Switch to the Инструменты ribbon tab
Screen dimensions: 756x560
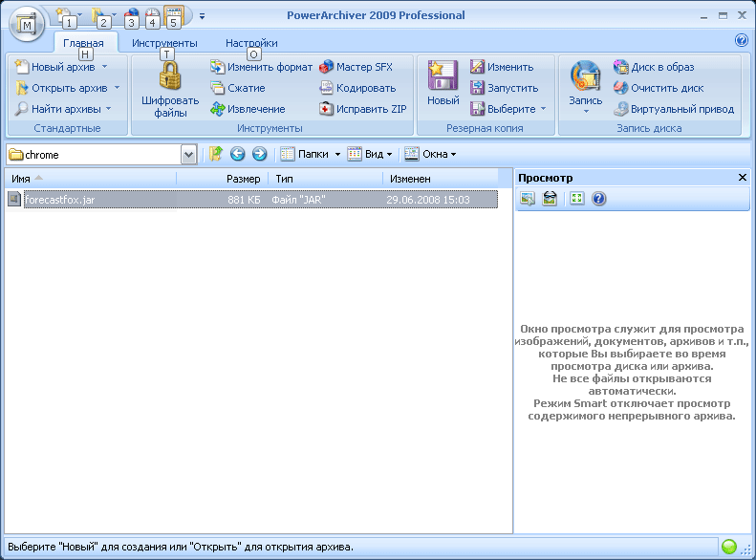(x=164, y=43)
